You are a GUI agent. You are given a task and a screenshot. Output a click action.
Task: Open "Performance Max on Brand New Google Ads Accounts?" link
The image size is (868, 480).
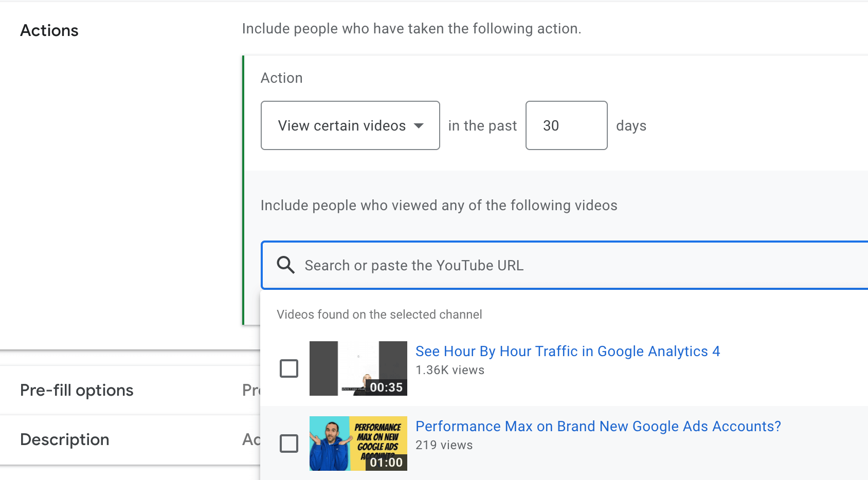598,427
